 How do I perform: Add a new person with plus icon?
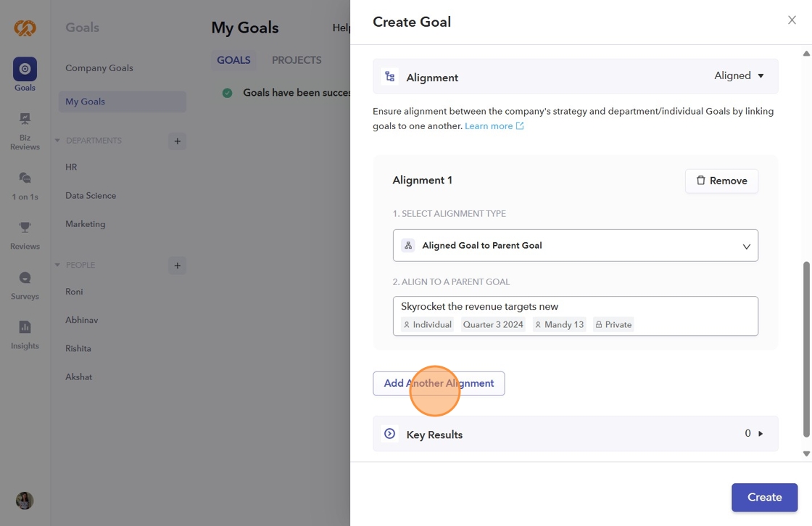177,266
